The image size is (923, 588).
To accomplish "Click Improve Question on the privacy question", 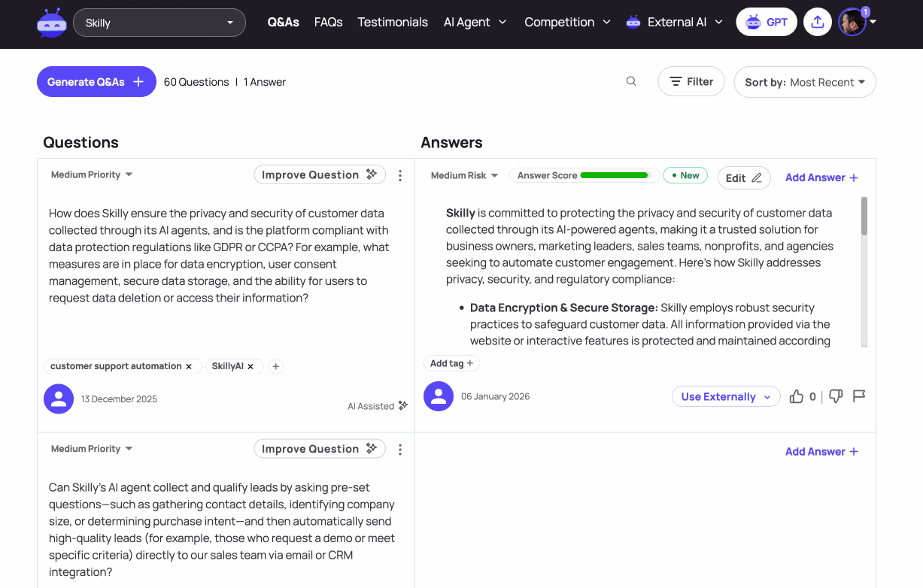I will coord(320,174).
